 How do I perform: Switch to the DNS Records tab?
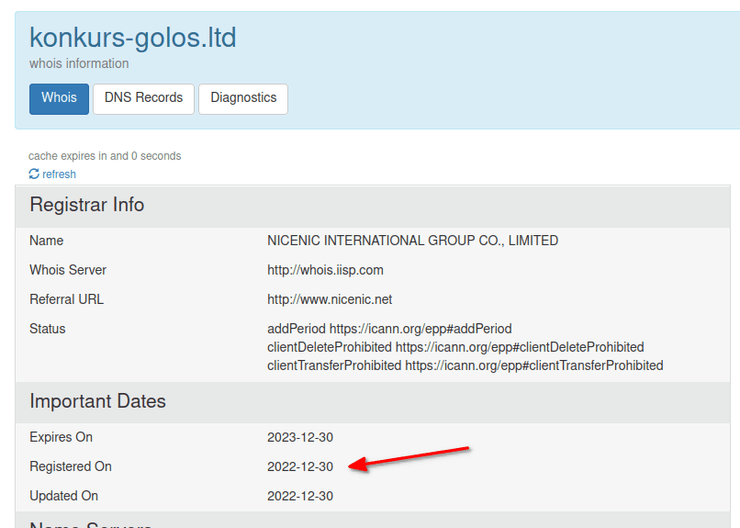pyautogui.click(x=143, y=98)
